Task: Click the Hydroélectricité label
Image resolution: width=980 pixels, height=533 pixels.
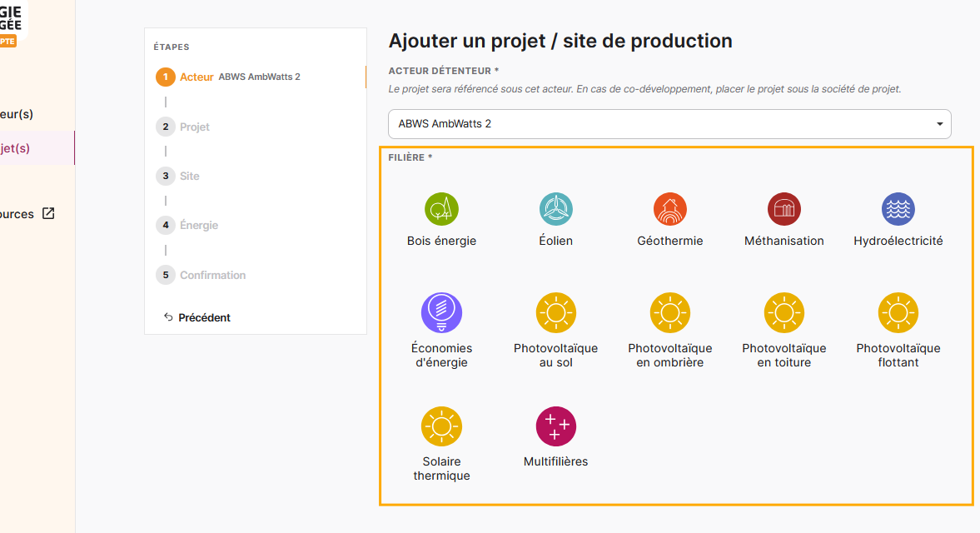Action: click(898, 241)
